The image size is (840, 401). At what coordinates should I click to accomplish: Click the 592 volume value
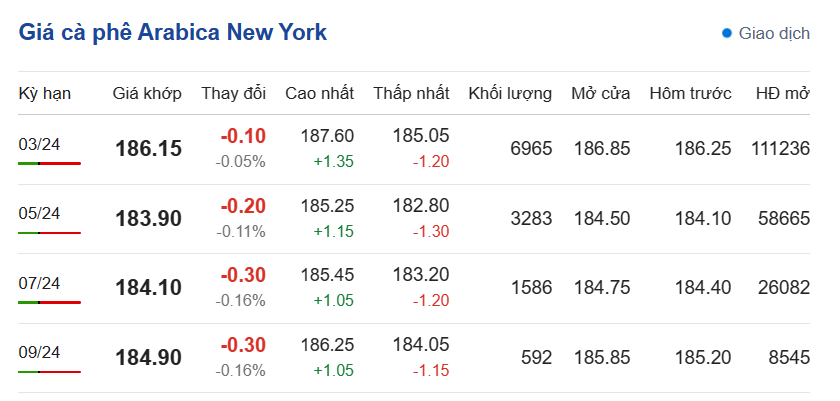tap(536, 357)
